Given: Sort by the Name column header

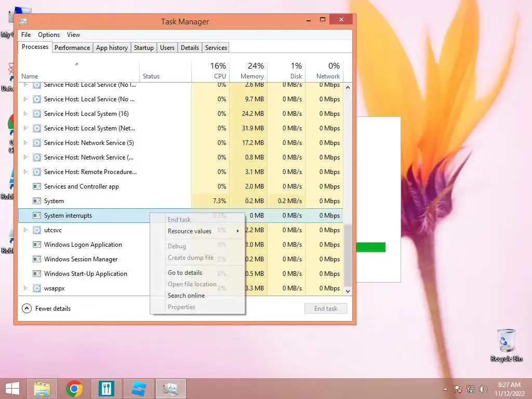Looking at the screenshot, I should tap(79, 71).
